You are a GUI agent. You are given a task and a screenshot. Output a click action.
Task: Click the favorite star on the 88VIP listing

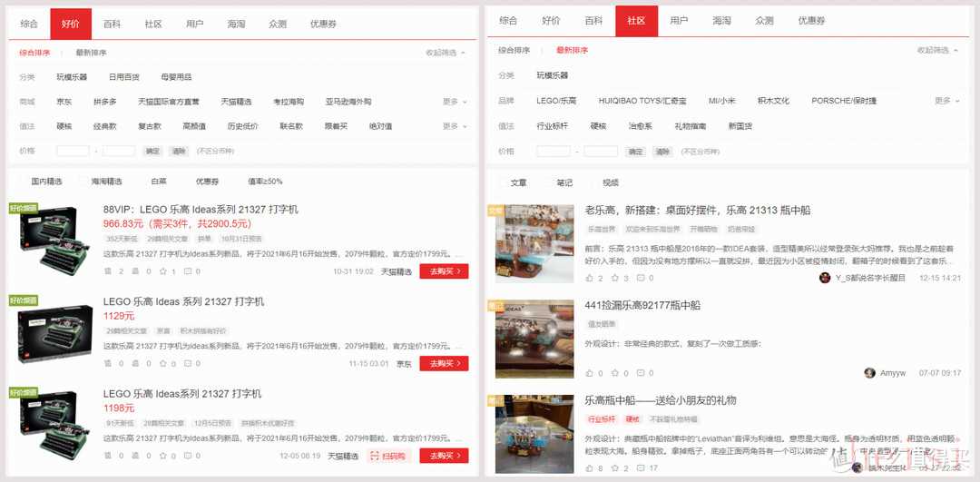[163, 271]
